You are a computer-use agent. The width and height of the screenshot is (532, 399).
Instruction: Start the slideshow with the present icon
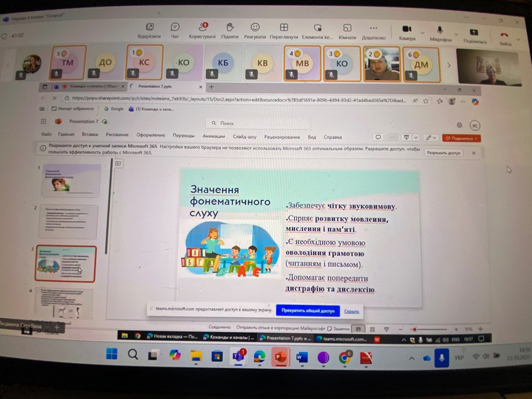[x=406, y=138]
